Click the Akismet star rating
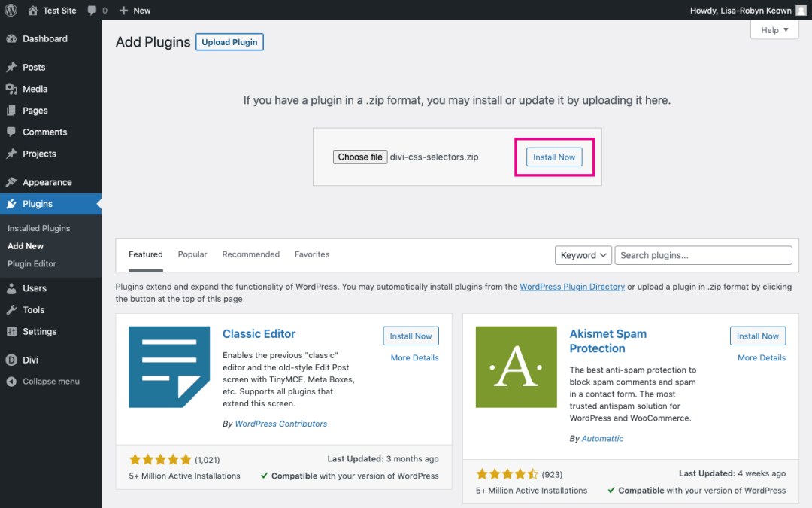 click(x=507, y=474)
